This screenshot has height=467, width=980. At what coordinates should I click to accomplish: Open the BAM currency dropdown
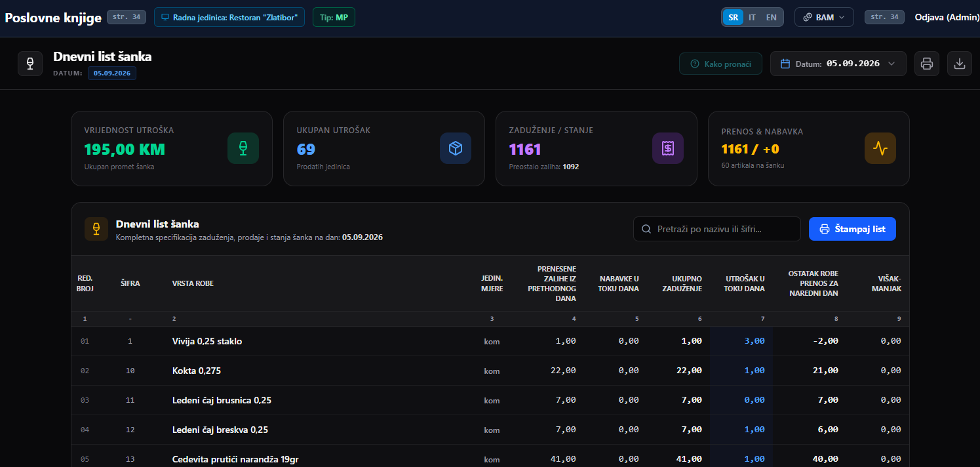coord(824,18)
